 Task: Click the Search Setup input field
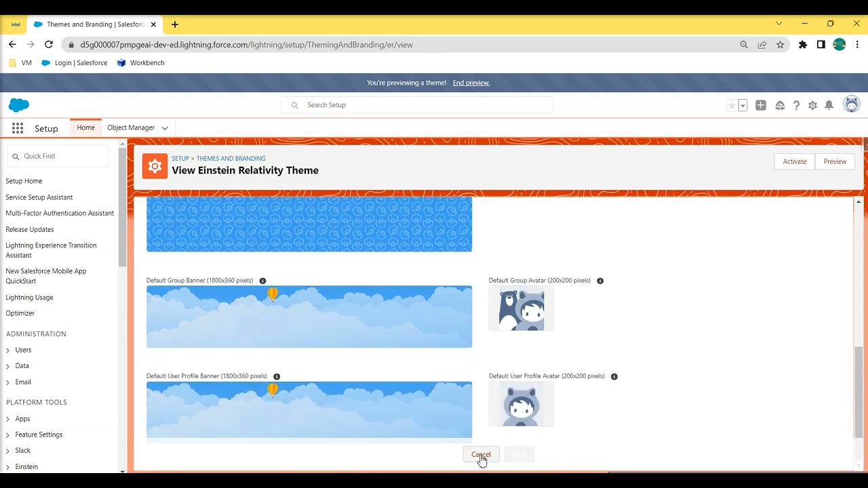point(417,105)
